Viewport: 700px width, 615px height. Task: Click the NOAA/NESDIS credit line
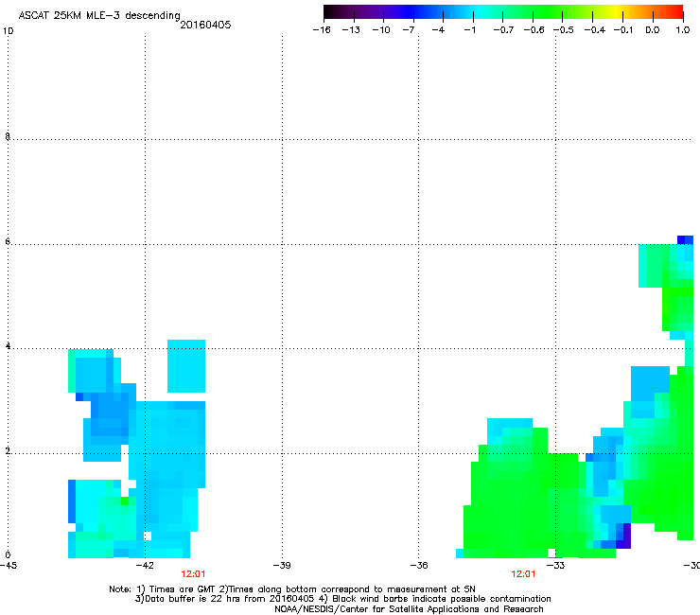point(409,609)
